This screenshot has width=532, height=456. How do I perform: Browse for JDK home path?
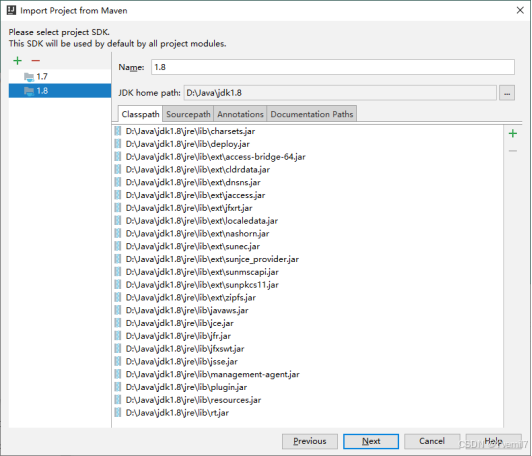(507, 93)
